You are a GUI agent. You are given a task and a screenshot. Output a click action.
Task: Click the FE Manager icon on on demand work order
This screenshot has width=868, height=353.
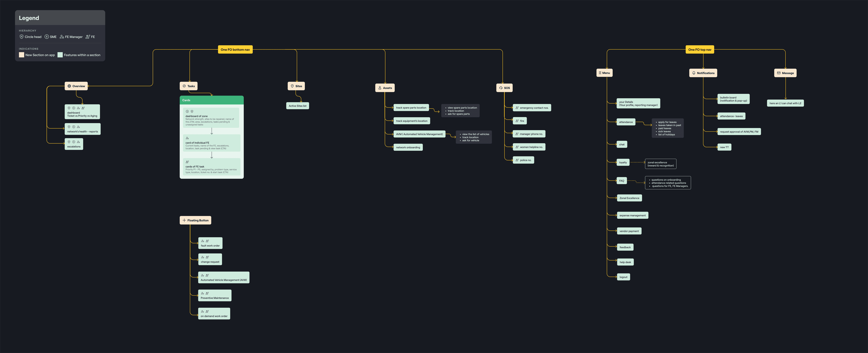tap(203, 311)
